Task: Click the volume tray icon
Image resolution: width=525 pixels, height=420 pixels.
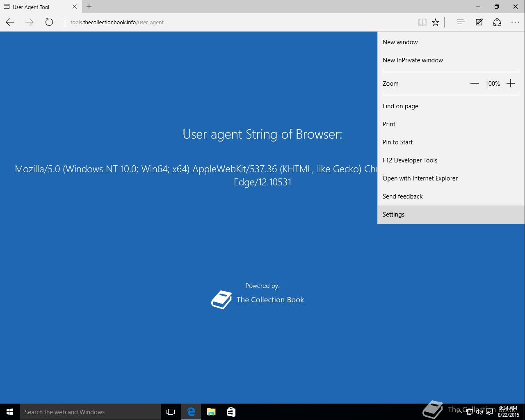Action: pyautogui.click(x=479, y=412)
